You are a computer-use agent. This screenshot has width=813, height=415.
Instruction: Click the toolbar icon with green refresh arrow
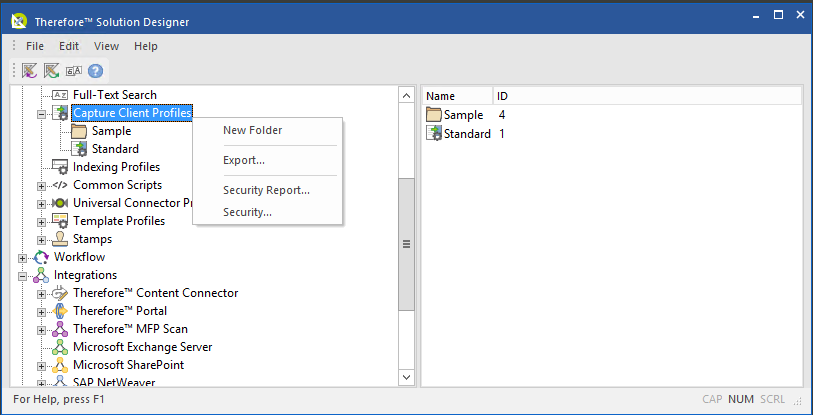point(51,71)
